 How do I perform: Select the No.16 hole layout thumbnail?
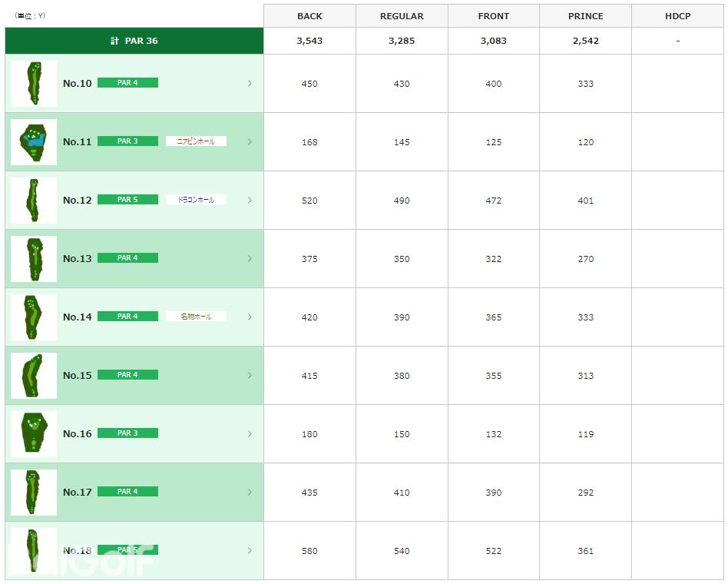[x=34, y=433]
